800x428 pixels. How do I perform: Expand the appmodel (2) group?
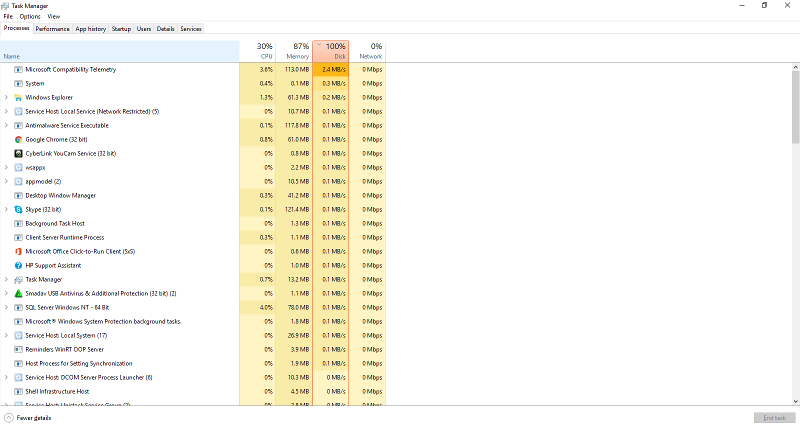click(6, 182)
